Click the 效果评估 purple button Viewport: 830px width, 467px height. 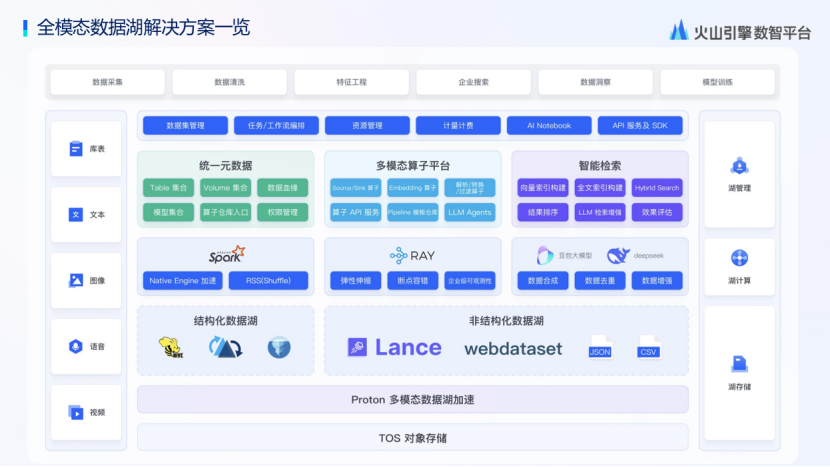pyautogui.click(x=657, y=212)
